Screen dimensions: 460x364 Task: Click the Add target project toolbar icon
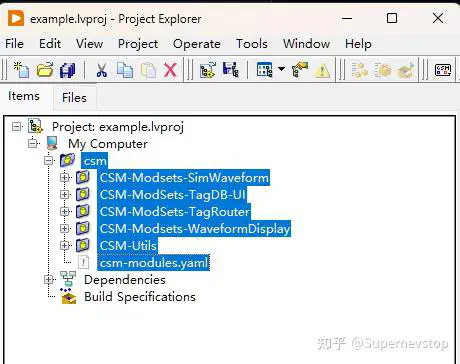point(207,70)
